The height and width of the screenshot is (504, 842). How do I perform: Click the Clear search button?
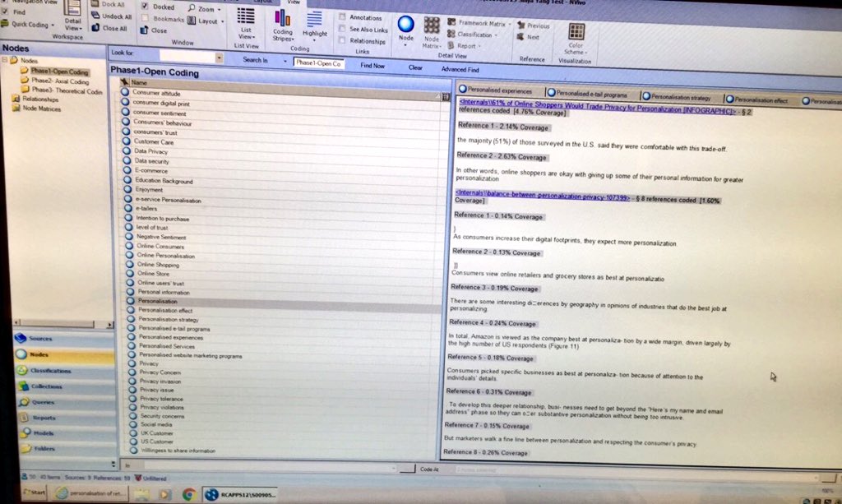pos(415,67)
